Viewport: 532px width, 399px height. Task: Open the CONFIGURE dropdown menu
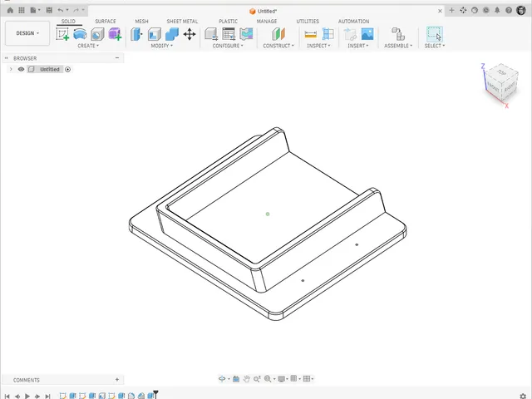[228, 46]
